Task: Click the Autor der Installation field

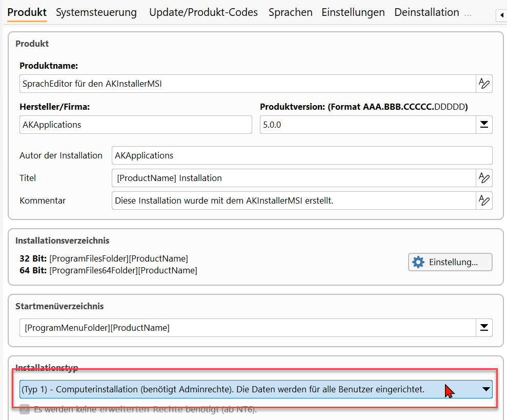Action: tap(301, 155)
